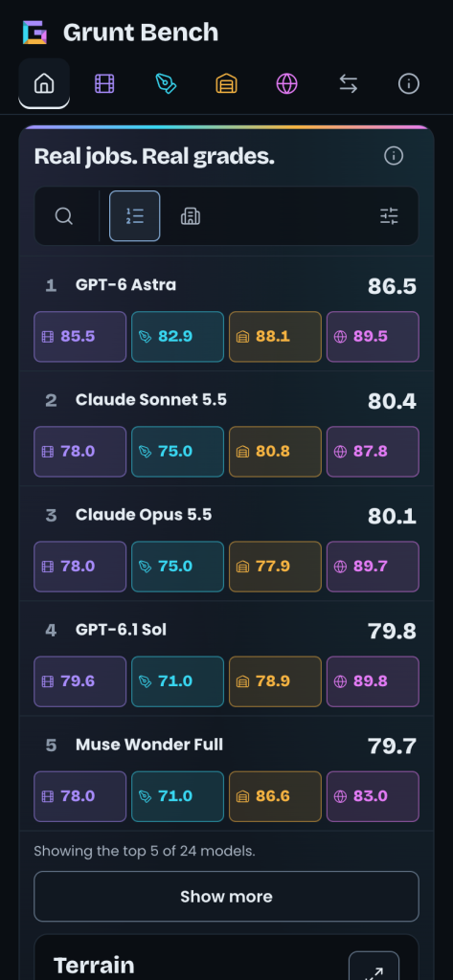Open the compare arrows tab
This screenshot has height=980, width=453.
[349, 83]
